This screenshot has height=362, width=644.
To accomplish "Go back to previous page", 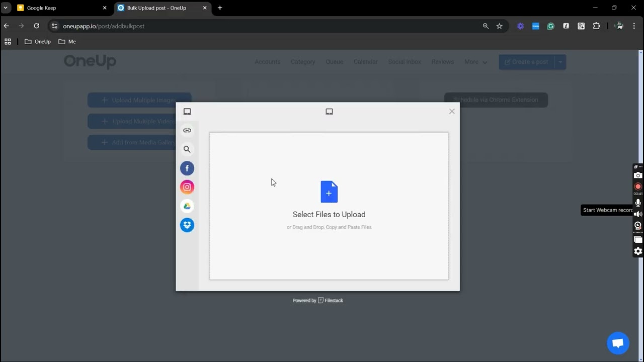I will point(7,26).
